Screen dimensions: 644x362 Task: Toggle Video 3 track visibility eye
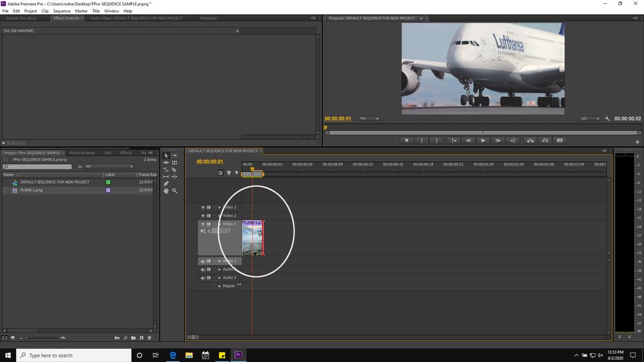click(202, 207)
